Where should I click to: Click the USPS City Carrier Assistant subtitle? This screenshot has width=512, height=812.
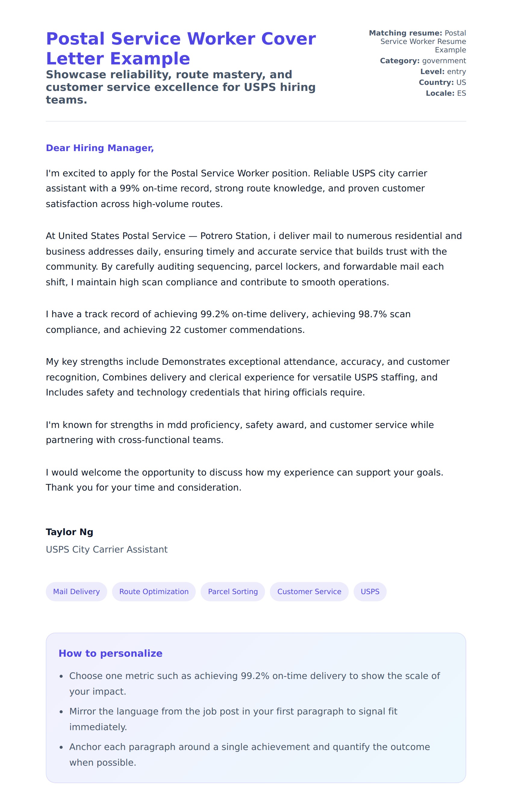pyautogui.click(x=107, y=549)
